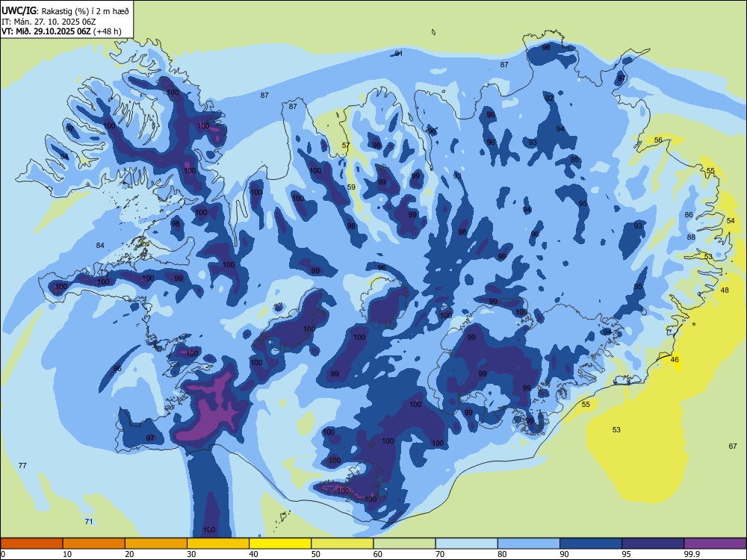
Task: Select the navy 95–99.9 legend swatch
Action: (653, 544)
